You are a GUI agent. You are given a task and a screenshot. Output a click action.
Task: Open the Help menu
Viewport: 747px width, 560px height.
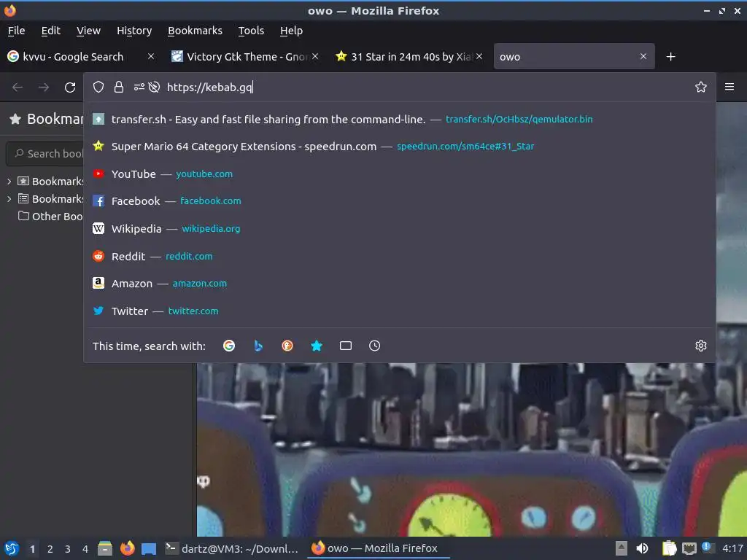pos(291,31)
